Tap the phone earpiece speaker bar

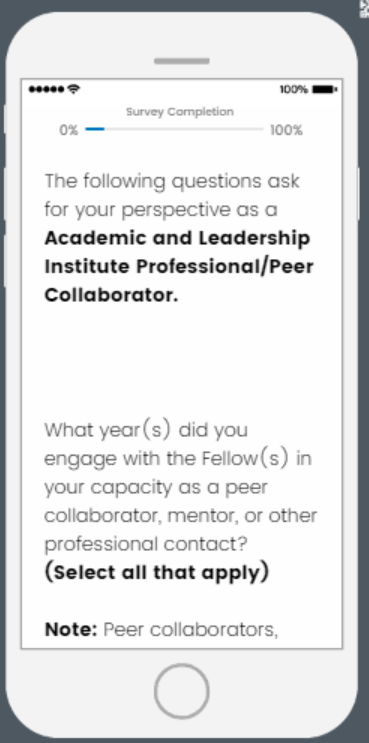181,61
